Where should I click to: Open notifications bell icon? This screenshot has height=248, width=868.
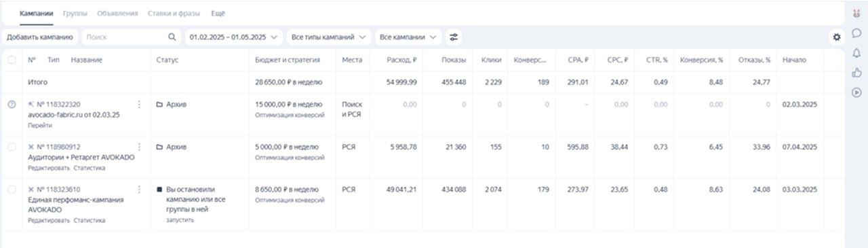(x=856, y=53)
